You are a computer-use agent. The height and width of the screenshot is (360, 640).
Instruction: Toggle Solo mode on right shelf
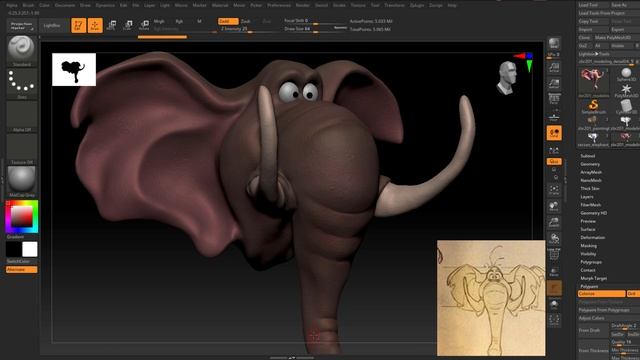[554, 304]
